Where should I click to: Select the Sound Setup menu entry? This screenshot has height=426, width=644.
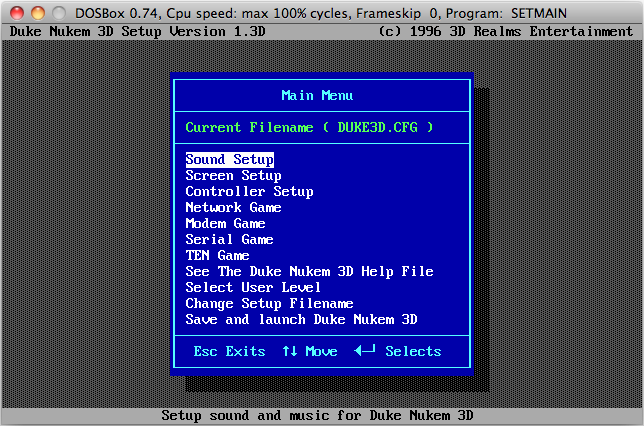click(230, 159)
